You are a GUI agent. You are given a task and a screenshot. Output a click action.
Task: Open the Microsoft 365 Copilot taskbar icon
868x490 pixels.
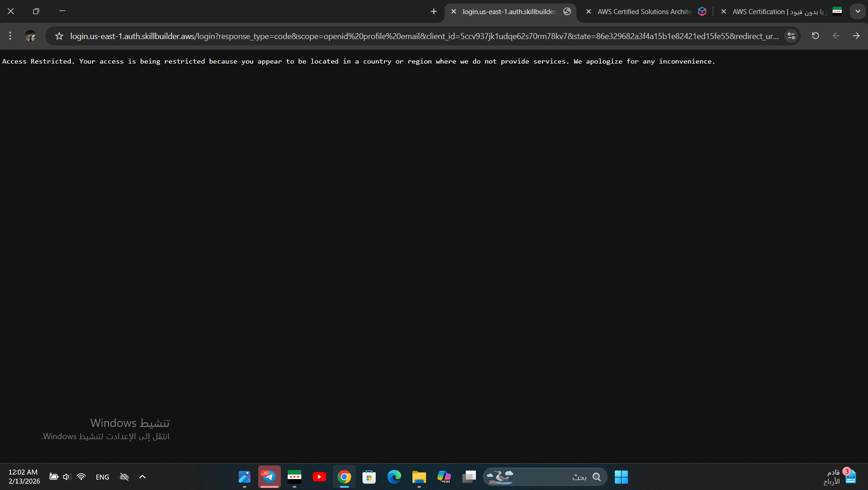[444, 477]
